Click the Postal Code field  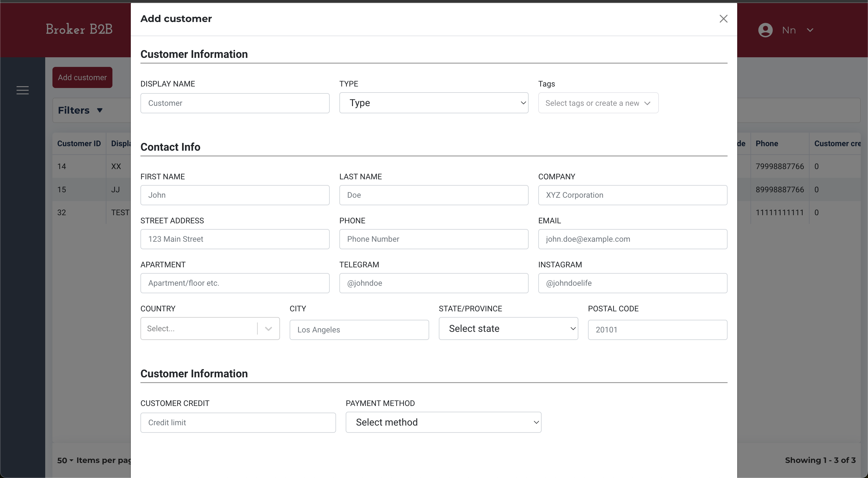point(657,330)
